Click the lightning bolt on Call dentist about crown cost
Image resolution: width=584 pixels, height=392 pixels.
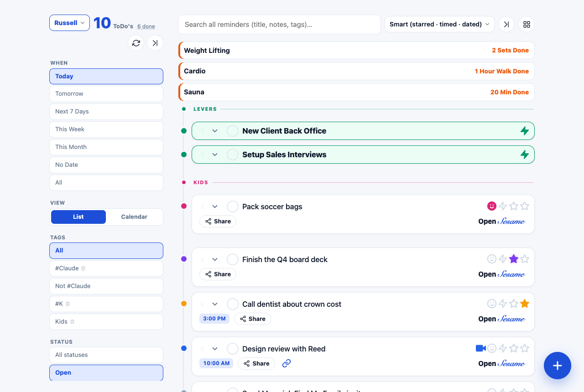coord(503,304)
